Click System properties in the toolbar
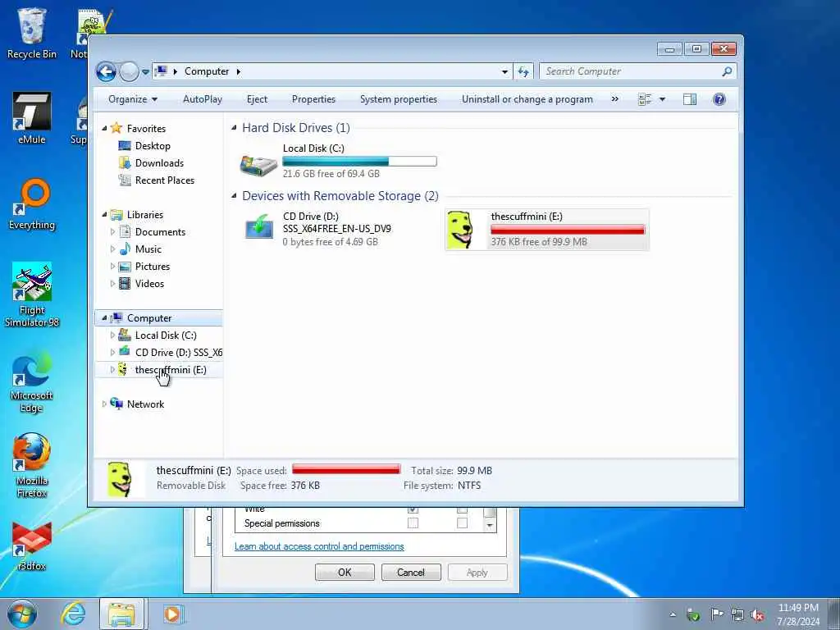The width and height of the screenshot is (840, 630). (x=399, y=99)
